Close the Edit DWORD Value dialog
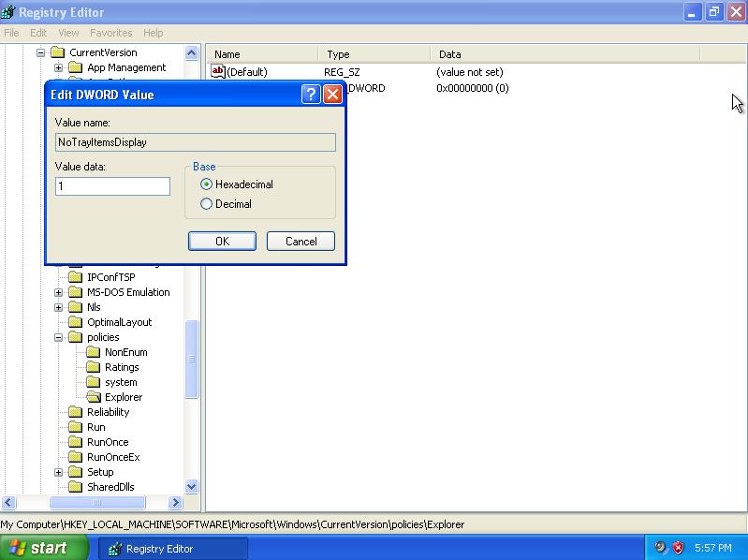The height and width of the screenshot is (560, 748). pyautogui.click(x=332, y=95)
